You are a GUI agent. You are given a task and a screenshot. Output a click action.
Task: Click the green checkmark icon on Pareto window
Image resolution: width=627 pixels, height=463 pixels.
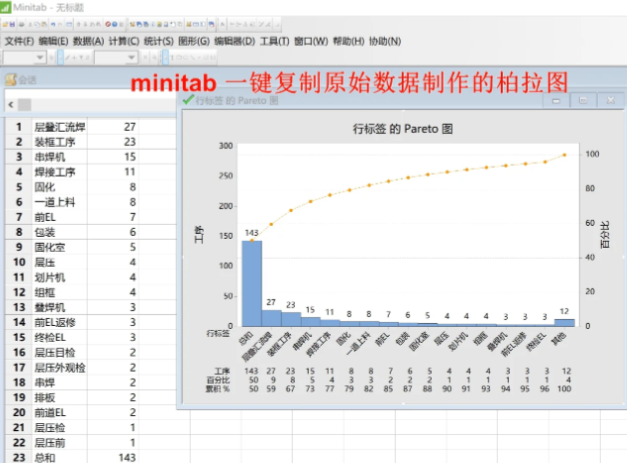click(x=188, y=100)
